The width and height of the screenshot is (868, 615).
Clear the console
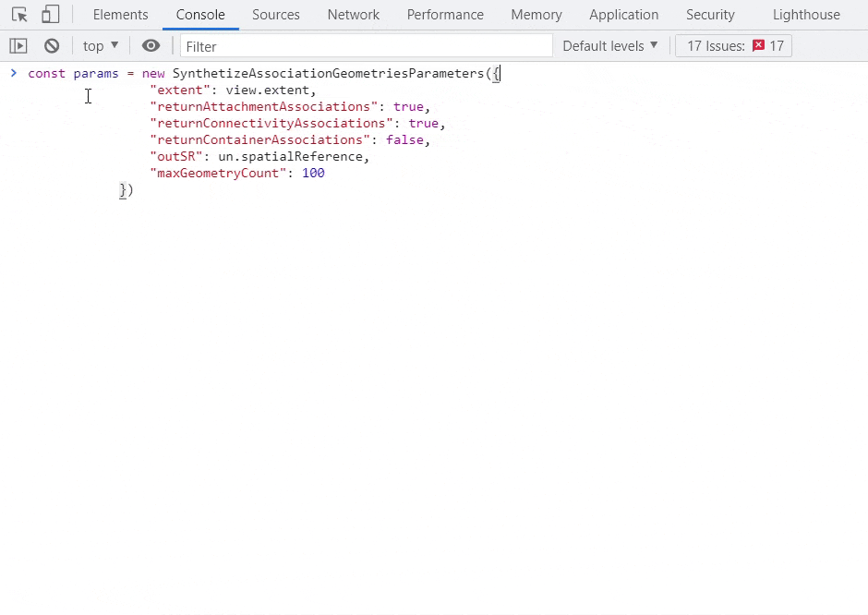tap(52, 46)
